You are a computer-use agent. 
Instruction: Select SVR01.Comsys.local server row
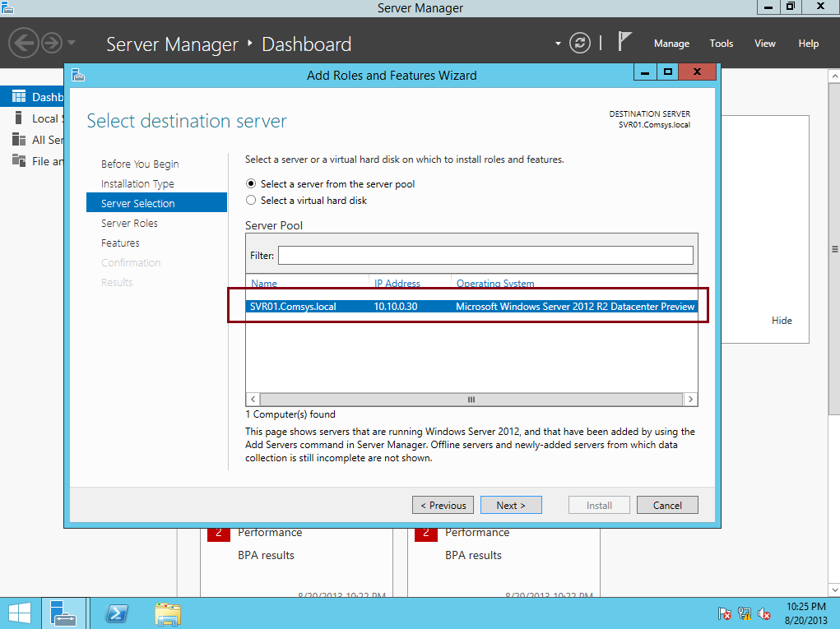[x=471, y=307]
